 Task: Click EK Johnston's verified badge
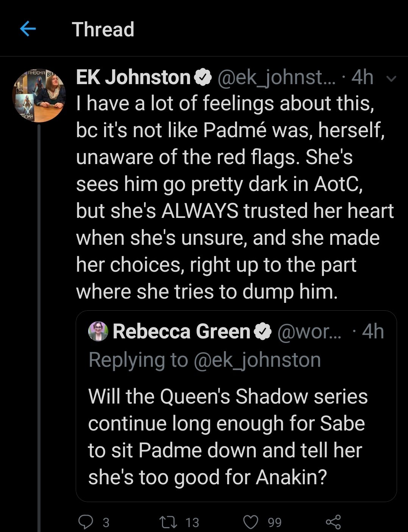203,78
